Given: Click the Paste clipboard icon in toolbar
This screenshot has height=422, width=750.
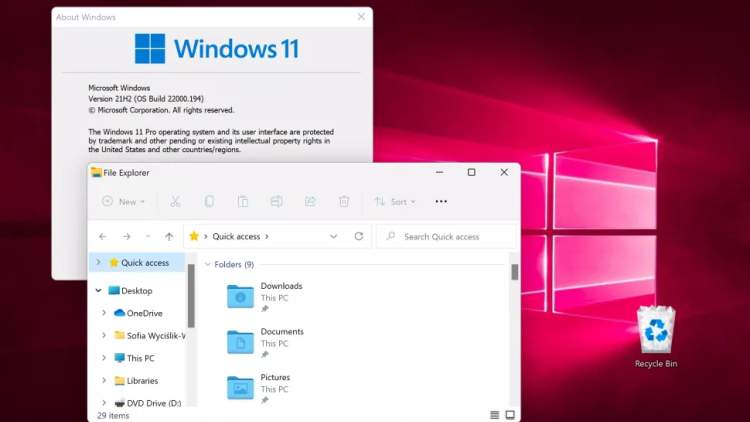Looking at the screenshot, I should click(243, 201).
